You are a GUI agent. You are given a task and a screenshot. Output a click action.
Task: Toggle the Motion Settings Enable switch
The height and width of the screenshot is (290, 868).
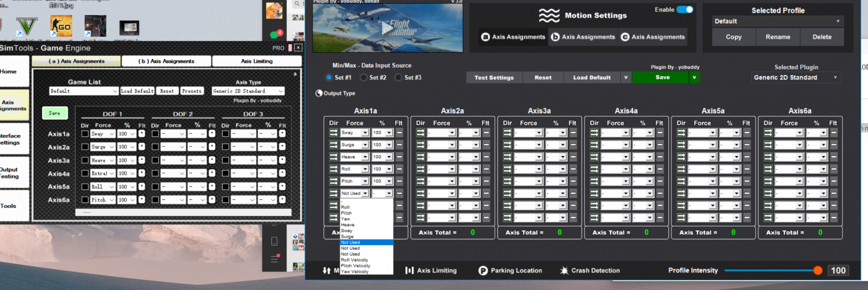(685, 10)
